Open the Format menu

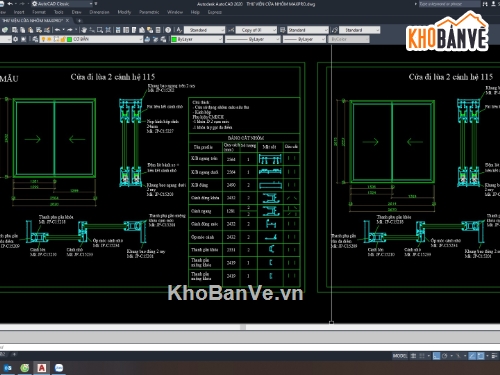39,12
